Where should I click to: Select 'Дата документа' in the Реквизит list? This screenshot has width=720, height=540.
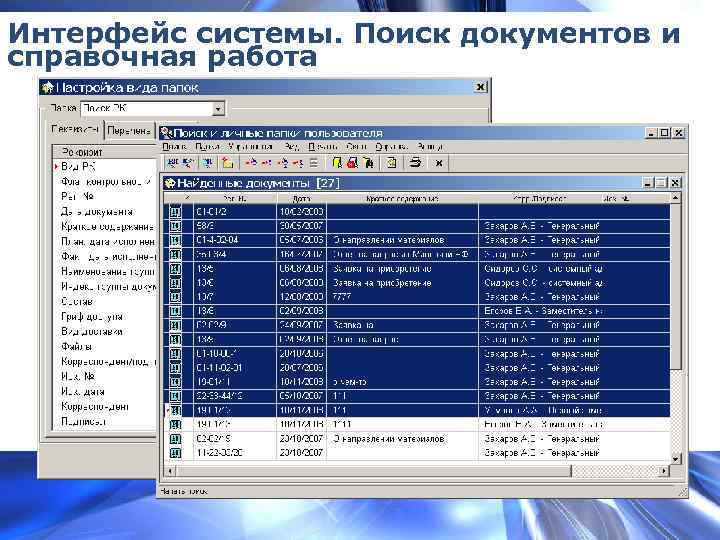pos(97,212)
